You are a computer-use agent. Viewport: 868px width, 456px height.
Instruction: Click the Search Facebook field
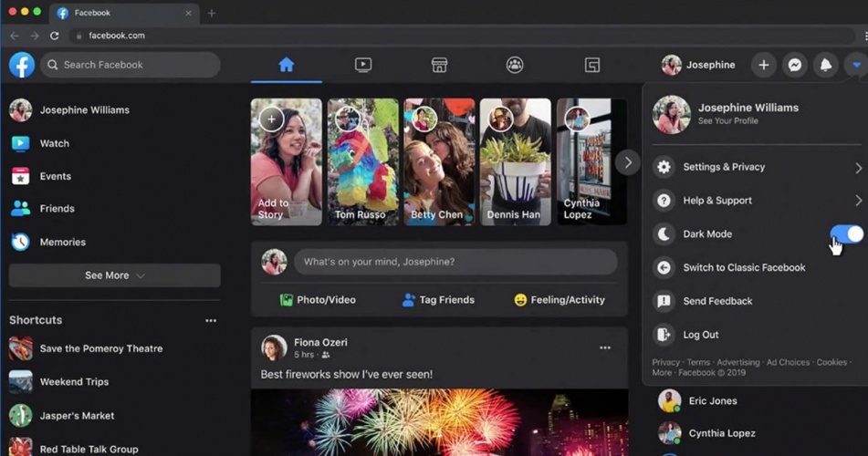131,65
